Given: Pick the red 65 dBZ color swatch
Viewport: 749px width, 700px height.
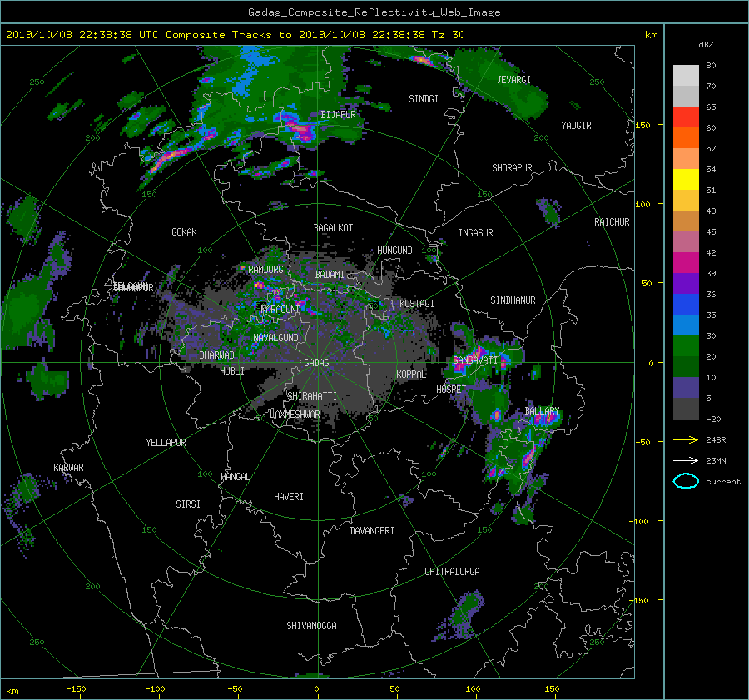Looking at the screenshot, I should [686, 117].
